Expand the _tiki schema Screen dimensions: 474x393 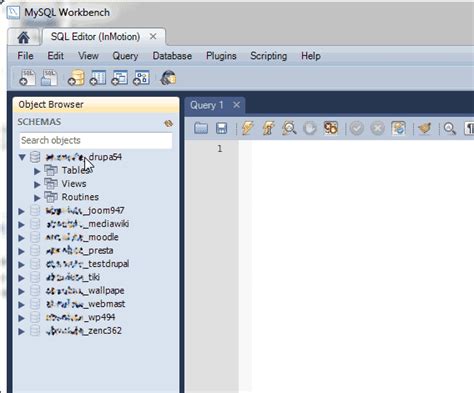(x=21, y=278)
